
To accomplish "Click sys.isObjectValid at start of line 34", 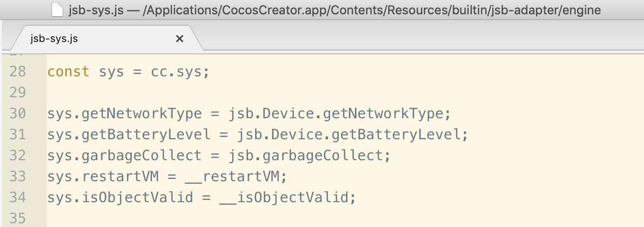I will point(120,197).
